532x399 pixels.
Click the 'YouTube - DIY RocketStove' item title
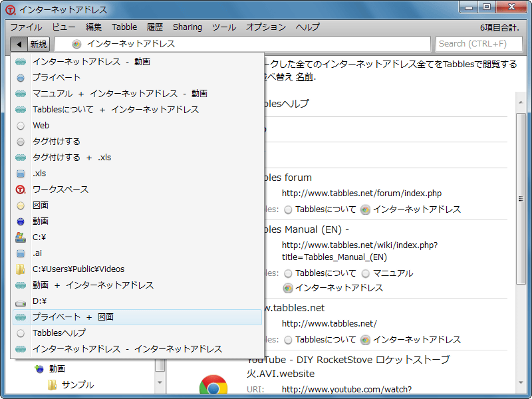(x=348, y=367)
